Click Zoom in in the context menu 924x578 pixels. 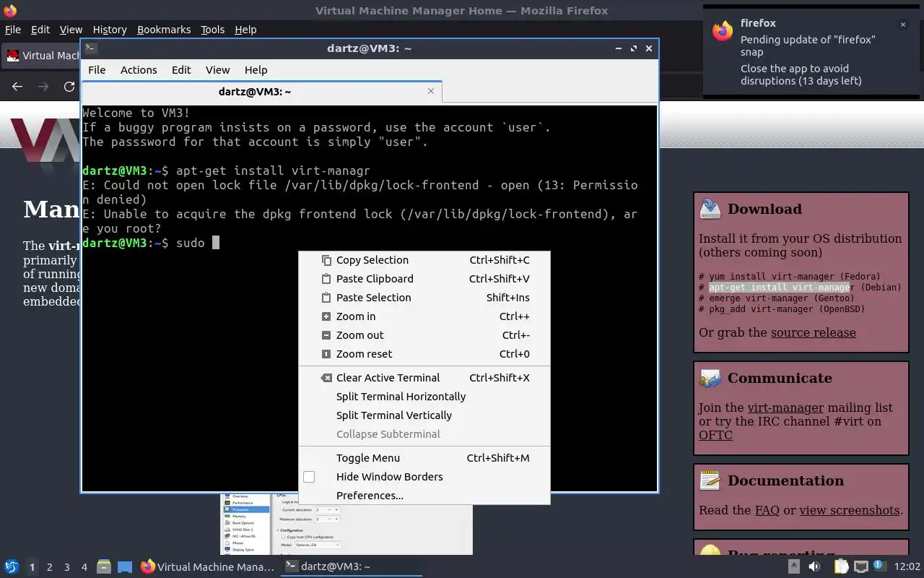pyautogui.click(x=424, y=316)
